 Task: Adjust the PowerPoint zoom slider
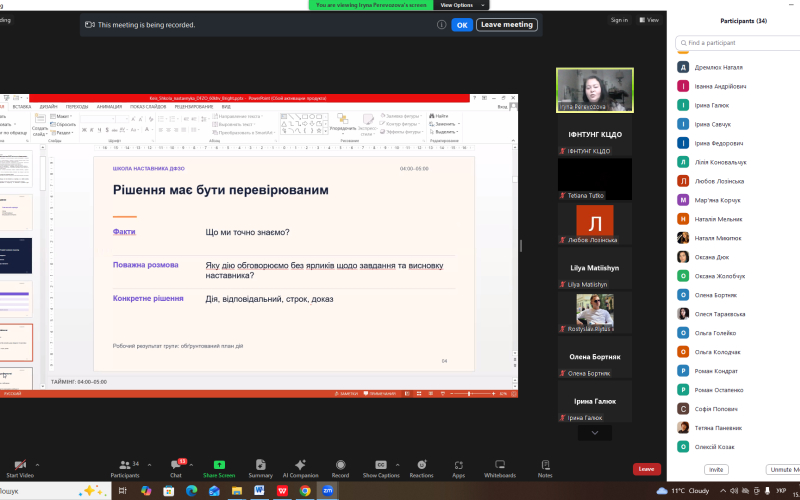coord(469,394)
